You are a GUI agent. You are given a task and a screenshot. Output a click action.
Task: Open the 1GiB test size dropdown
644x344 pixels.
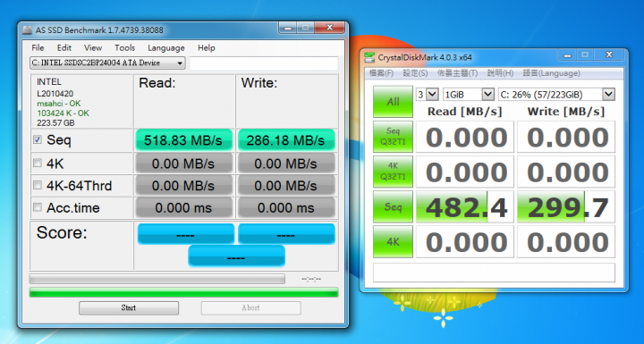coord(468,95)
